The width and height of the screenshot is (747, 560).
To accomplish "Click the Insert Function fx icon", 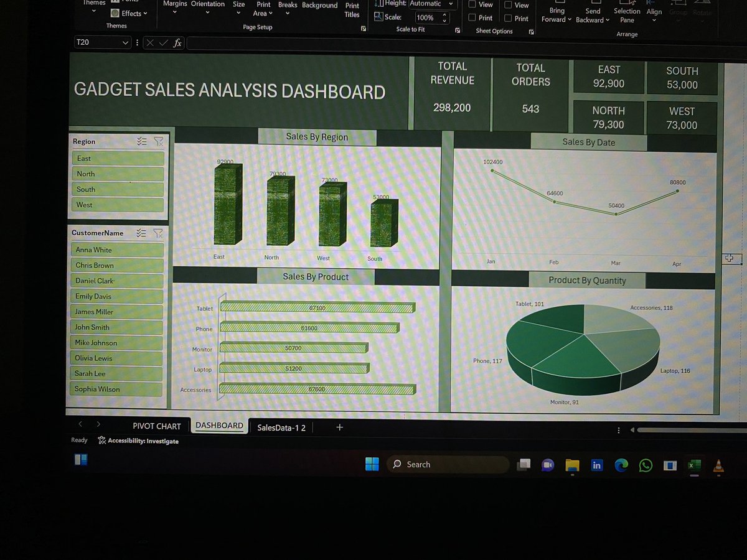I will point(177,43).
